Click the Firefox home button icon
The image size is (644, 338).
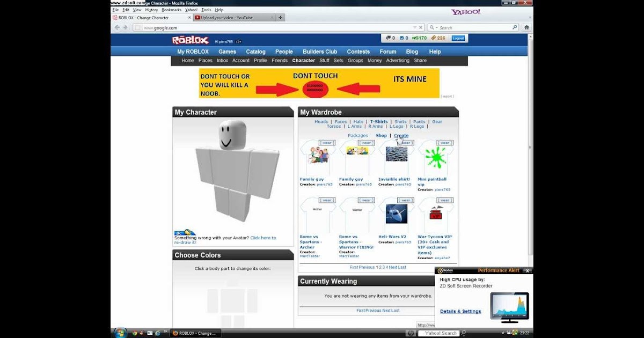(526, 27)
